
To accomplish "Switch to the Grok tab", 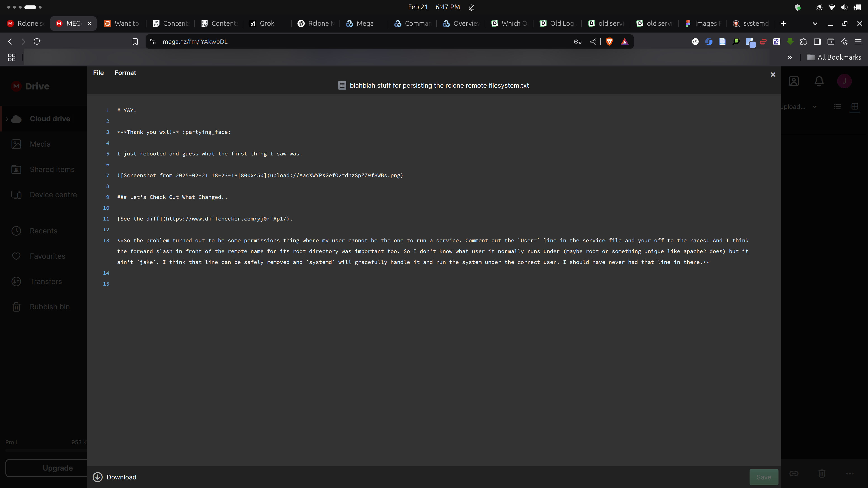I will (x=267, y=23).
